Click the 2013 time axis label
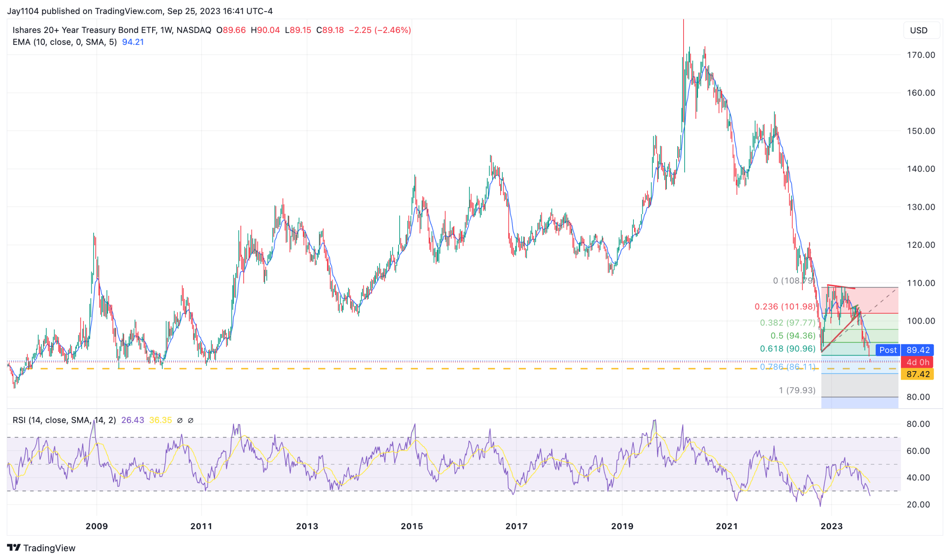This screenshot has width=950, height=560. click(x=307, y=526)
